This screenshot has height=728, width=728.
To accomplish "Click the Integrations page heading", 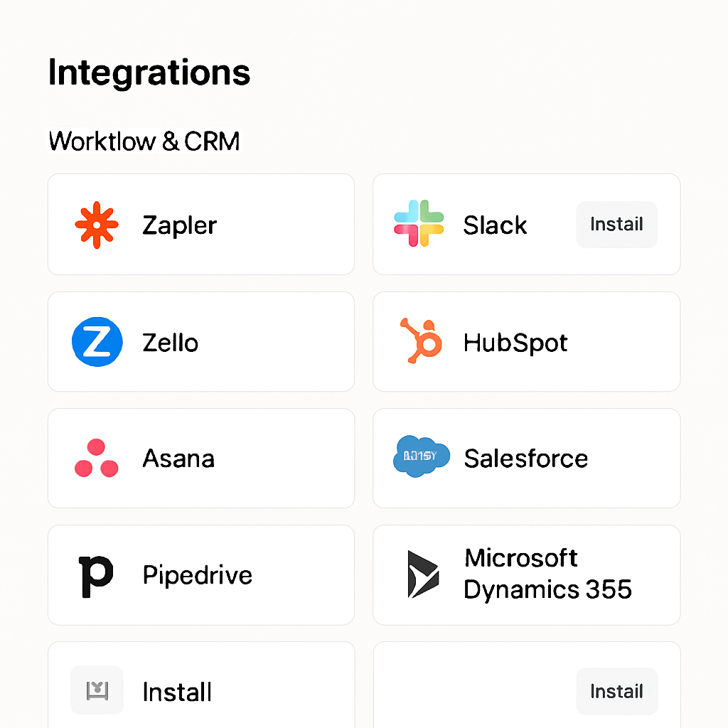I will pyautogui.click(x=149, y=71).
